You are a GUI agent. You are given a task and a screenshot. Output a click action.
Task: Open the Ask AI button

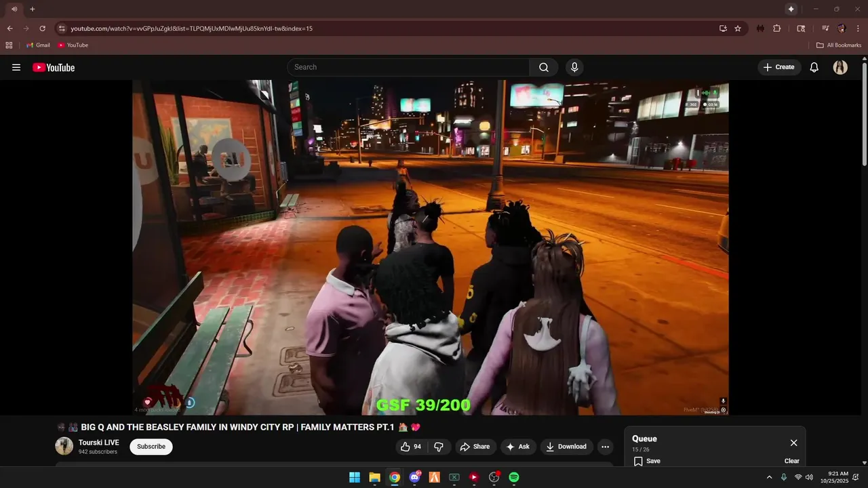517,447
